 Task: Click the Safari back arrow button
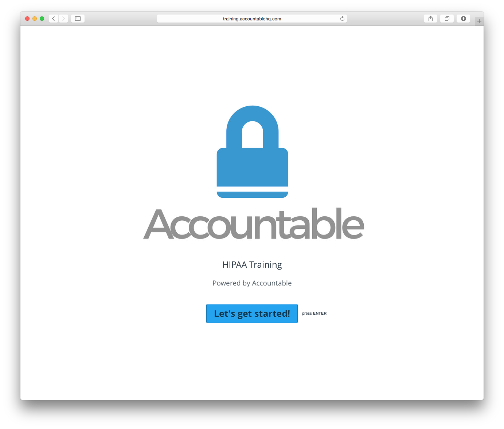coord(54,19)
